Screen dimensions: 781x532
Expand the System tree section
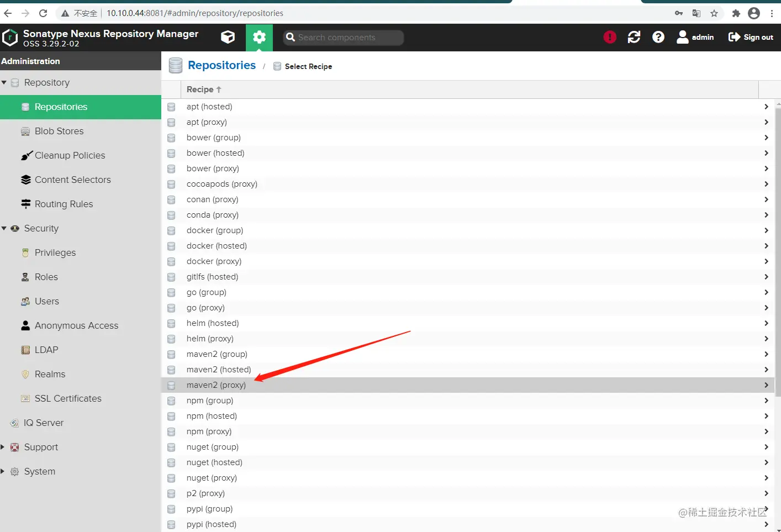coord(3,471)
